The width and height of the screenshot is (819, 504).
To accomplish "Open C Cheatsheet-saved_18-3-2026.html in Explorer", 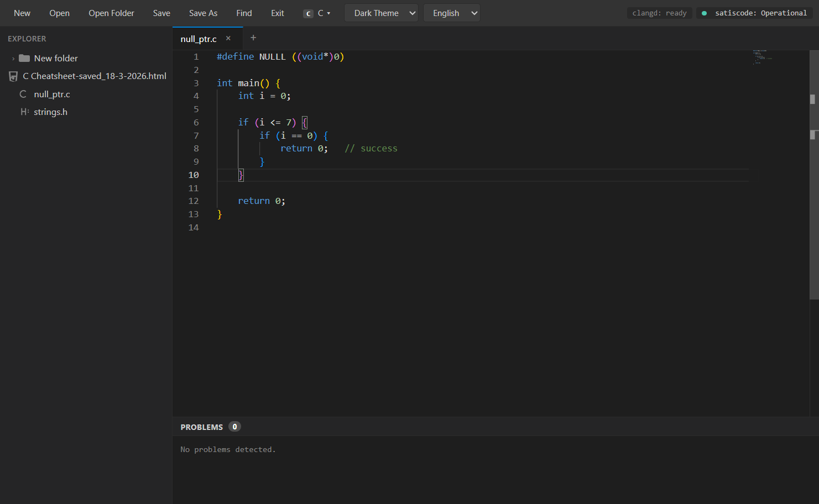I will tap(95, 76).
